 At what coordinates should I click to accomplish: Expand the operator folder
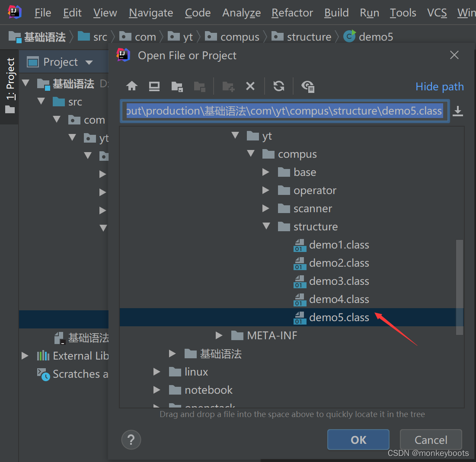pos(266,190)
